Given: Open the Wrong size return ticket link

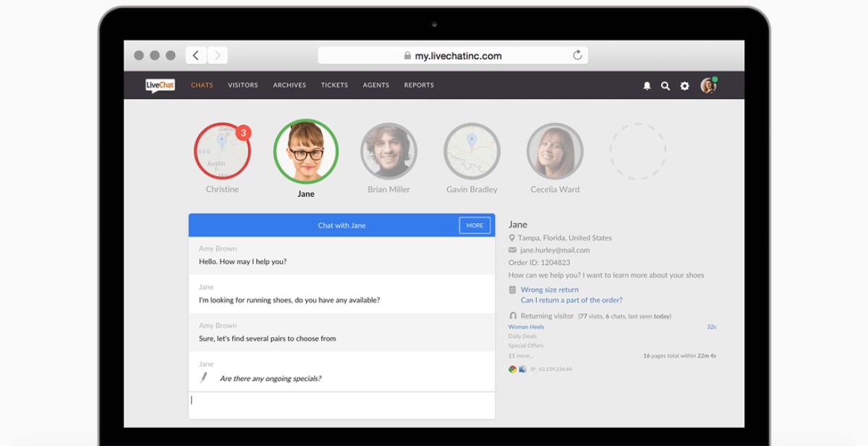Looking at the screenshot, I should pyautogui.click(x=550, y=289).
